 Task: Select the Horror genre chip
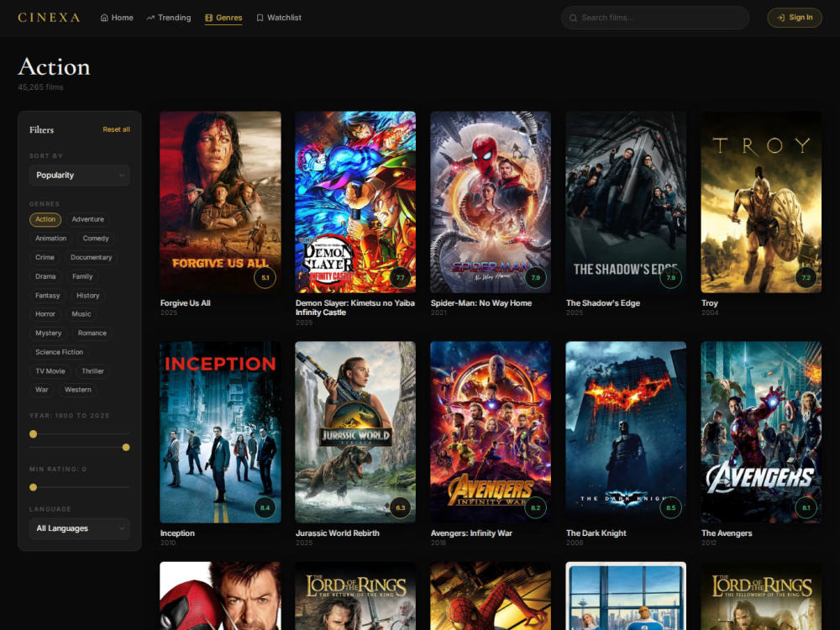tap(45, 314)
